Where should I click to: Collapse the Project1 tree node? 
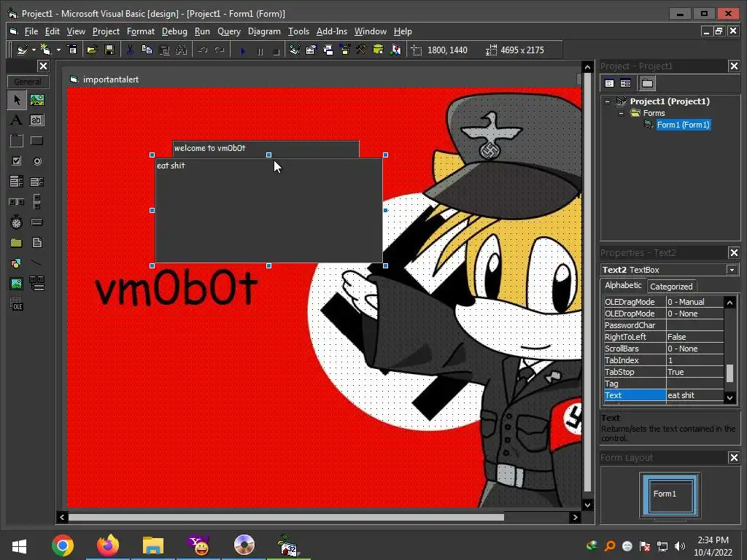pyautogui.click(x=608, y=101)
